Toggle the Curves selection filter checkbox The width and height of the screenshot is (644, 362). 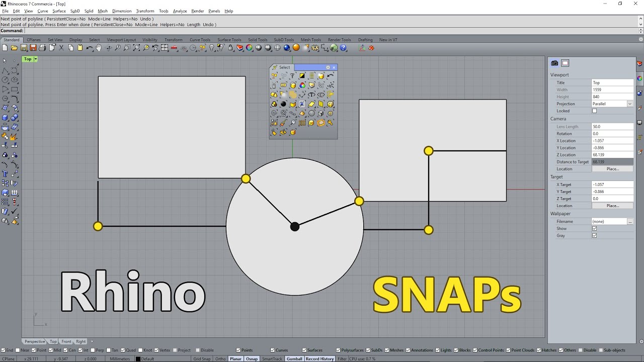click(x=273, y=350)
